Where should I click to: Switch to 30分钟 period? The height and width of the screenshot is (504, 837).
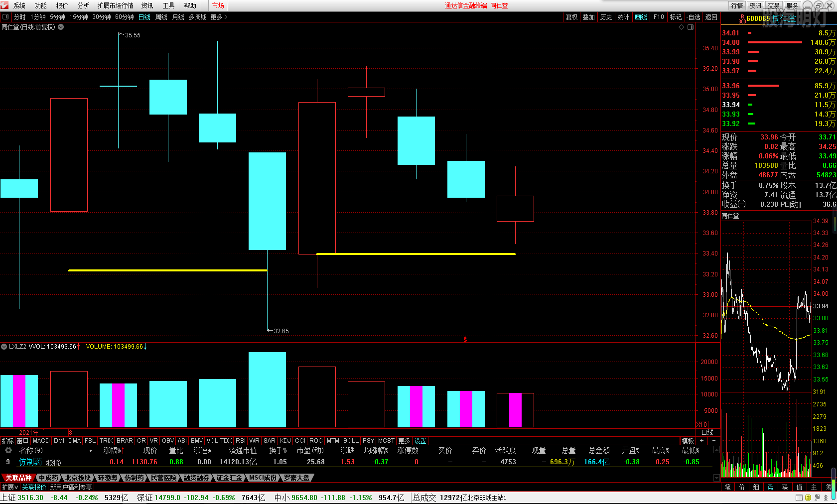point(102,17)
